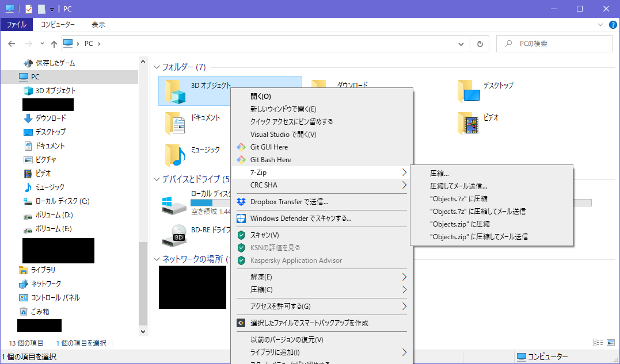The height and width of the screenshot is (364, 620).
Task: Expand the 解凍(E) submenu
Action: pos(404,277)
